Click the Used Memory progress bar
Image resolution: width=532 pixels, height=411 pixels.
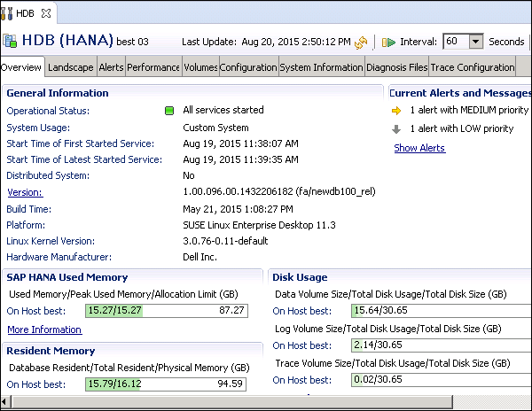pos(168,311)
